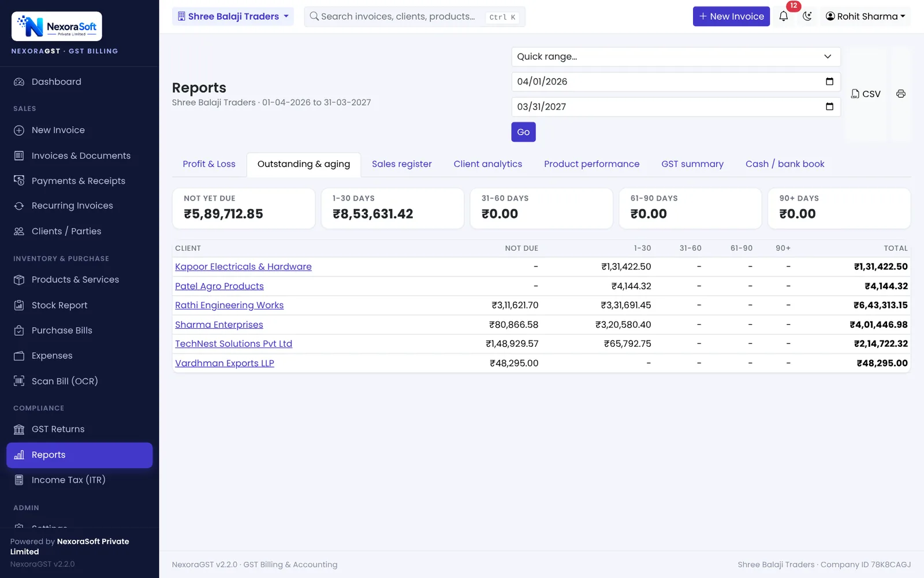924x578 pixels.
Task: Click the Go button
Action: point(523,132)
